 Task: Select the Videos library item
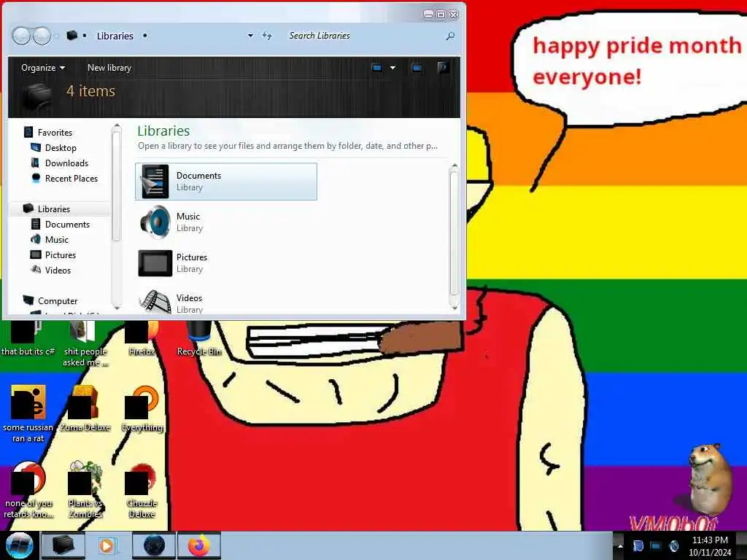[x=226, y=303]
